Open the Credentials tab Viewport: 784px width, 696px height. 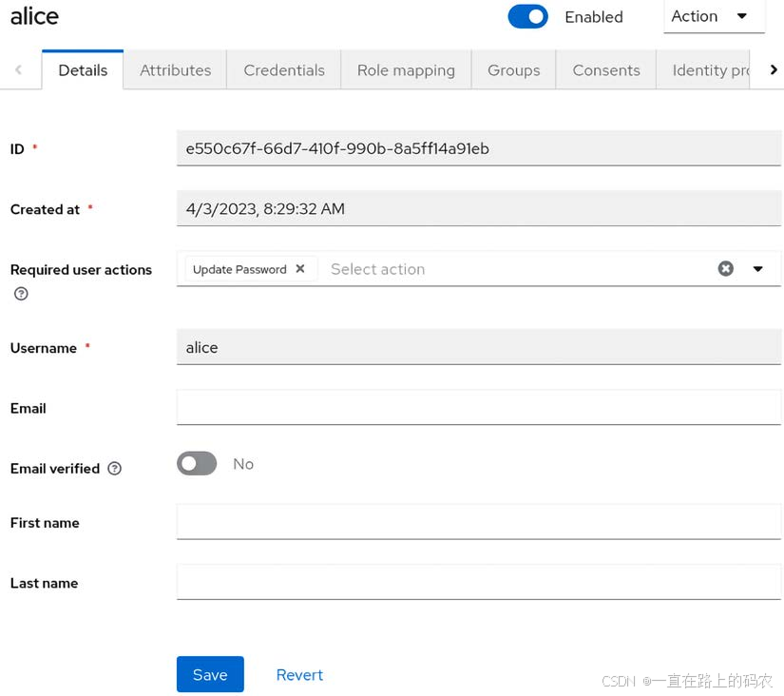[284, 70]
